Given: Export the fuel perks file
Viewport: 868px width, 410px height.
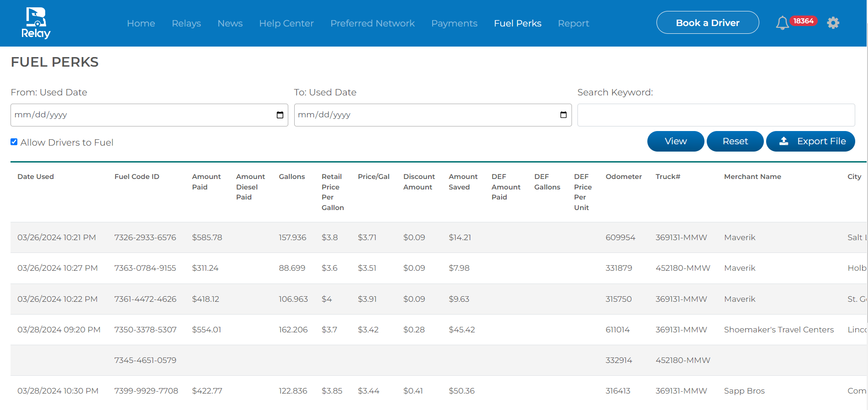Looking at the screenshot, I should pos(810,141).
